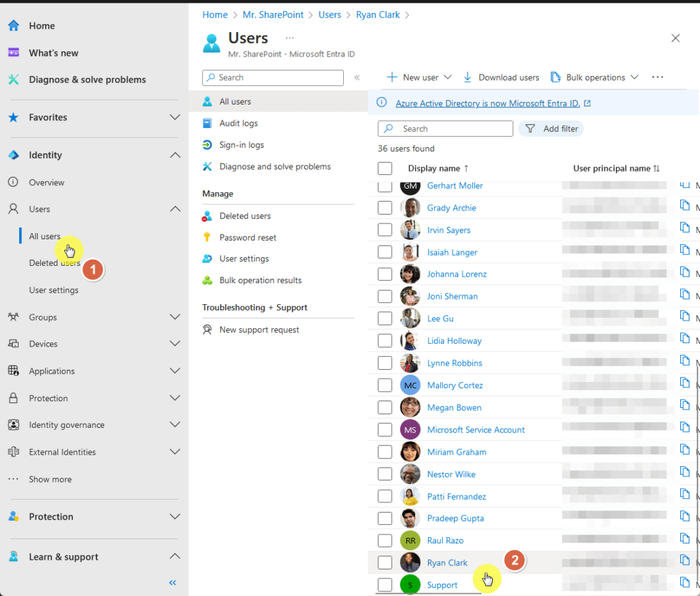Click the Download users arrow icon
The image size is (700, 596).
click(x=468, y=77)
